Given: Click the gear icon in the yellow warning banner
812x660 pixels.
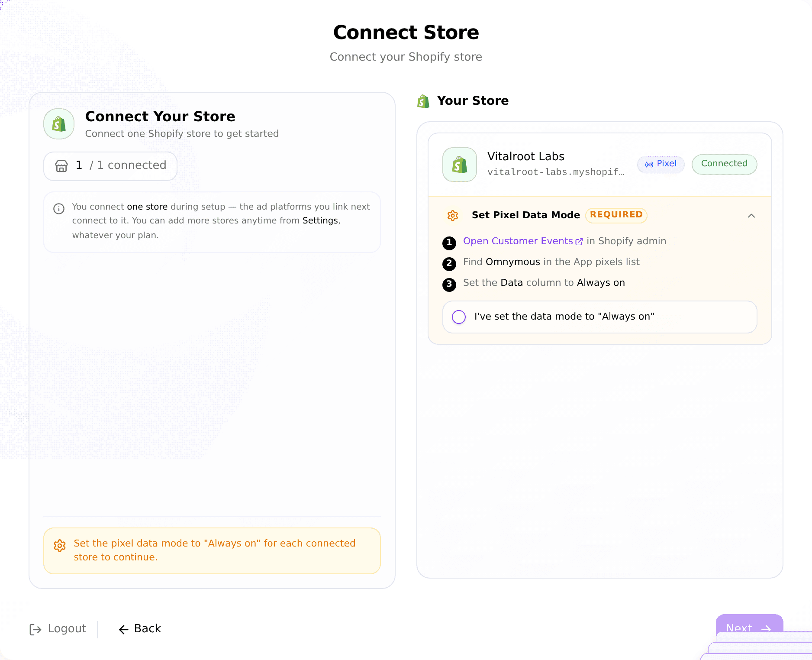Looking at the screenshot, I should coord(60,546).
